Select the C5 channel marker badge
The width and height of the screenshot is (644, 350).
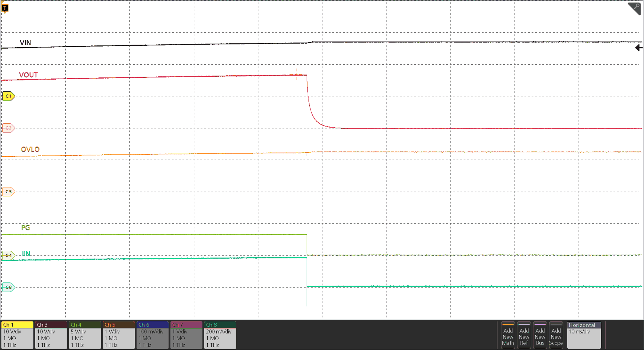(8, 192)
